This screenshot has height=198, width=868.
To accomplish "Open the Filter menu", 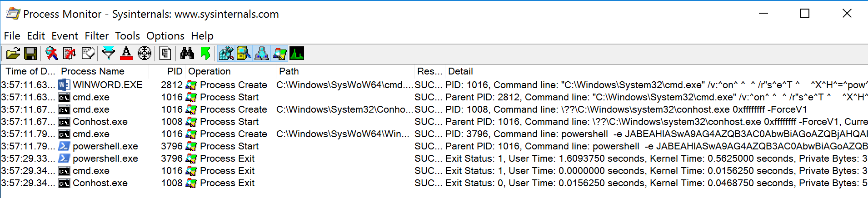I will [97, 36].
